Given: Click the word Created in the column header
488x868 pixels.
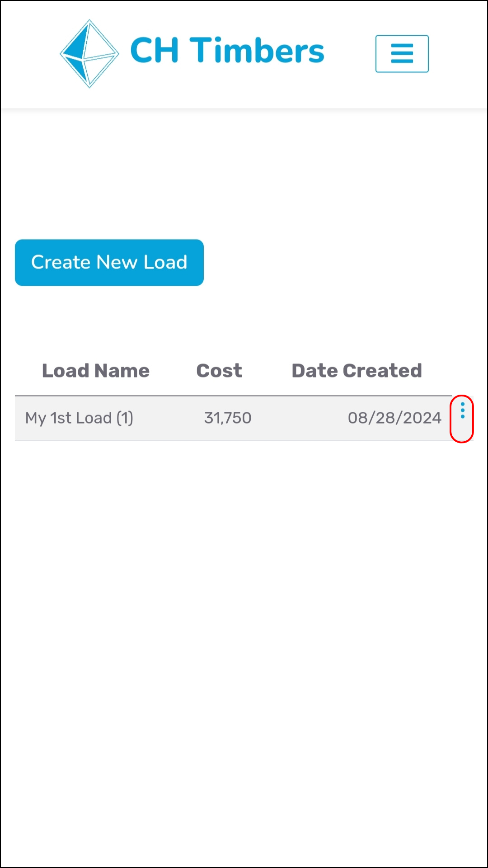Looking at the screenshot, I should (x=382, y=371).
